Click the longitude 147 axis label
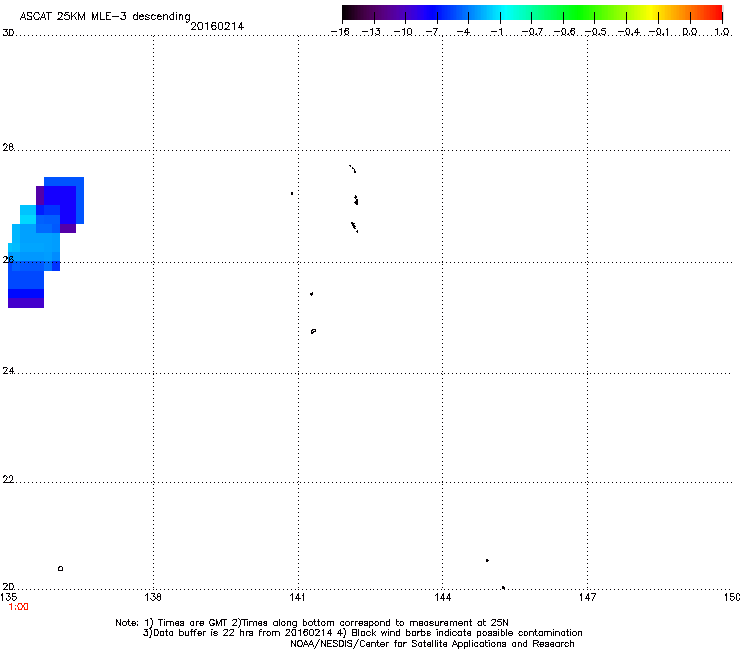The image size is (740, 650). [x=587, y=597]
